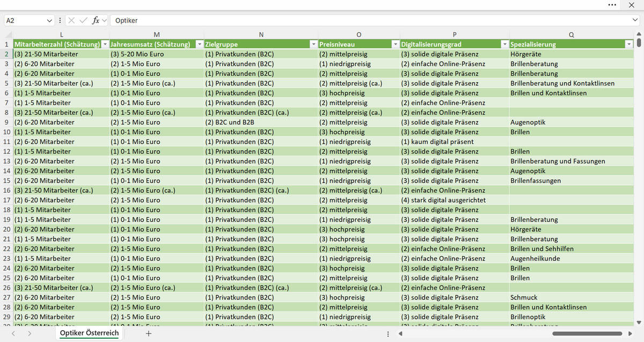The height and width of the screenshot is (342, 644).
Task: Confirm the entry with the checkmark icon
Action: [x=84, y=20]
